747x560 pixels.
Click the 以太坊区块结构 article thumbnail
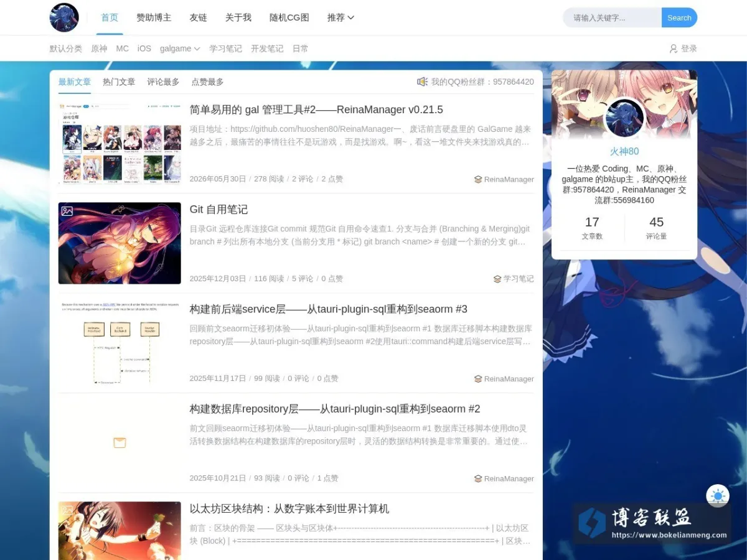(120, 531)
